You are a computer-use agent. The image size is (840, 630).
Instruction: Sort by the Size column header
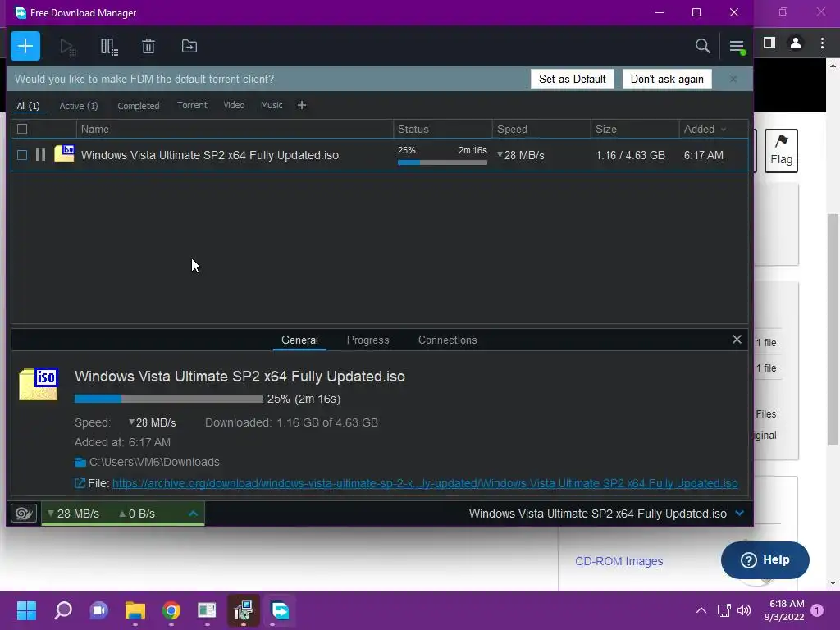pos(635,129)
